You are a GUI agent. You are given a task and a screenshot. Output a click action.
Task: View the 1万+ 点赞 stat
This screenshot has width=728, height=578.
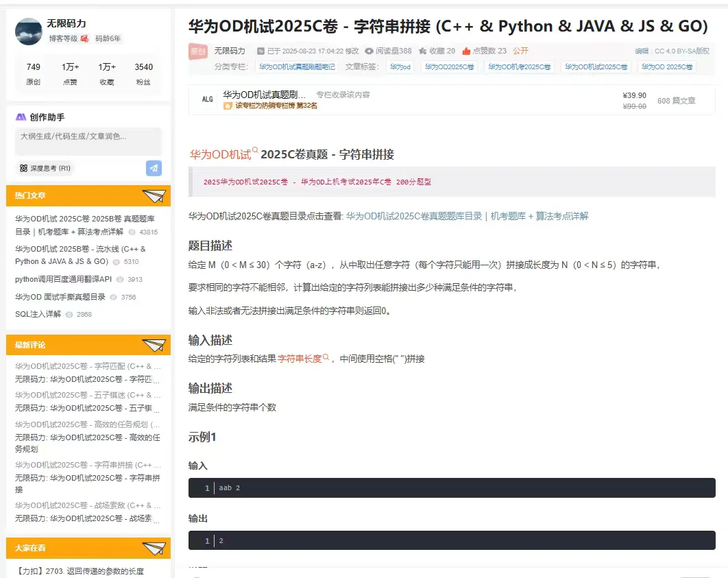click(70, 74)
